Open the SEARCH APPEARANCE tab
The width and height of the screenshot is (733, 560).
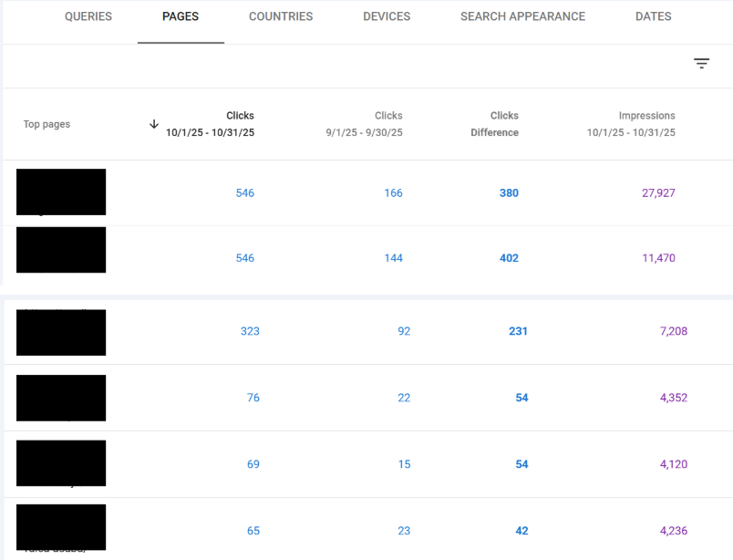[522, 16]
